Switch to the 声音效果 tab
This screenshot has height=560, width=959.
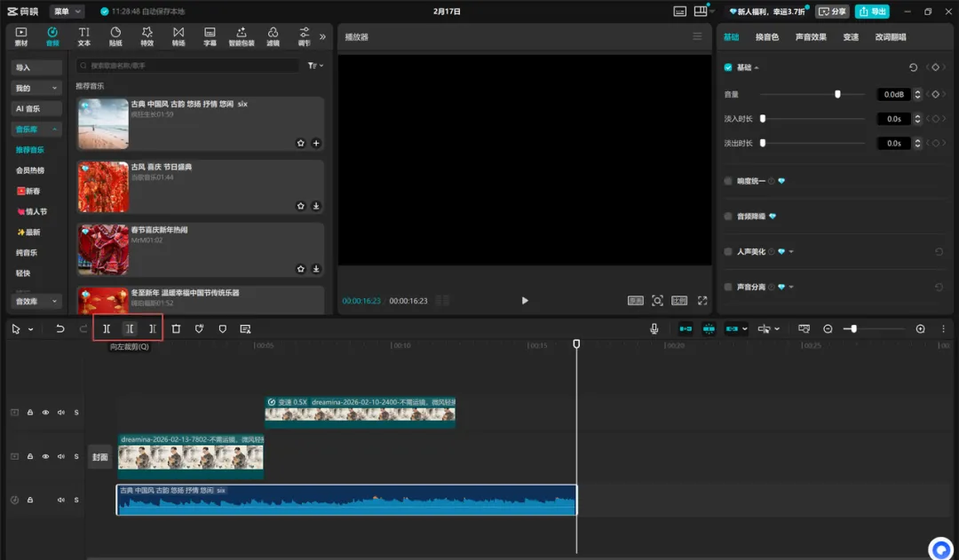(x=811, y=37)
